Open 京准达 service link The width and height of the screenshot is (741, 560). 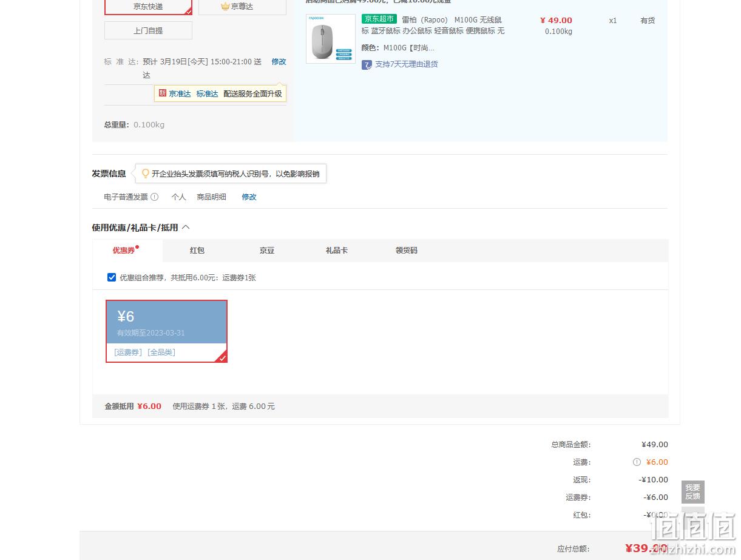pos(180,94)
